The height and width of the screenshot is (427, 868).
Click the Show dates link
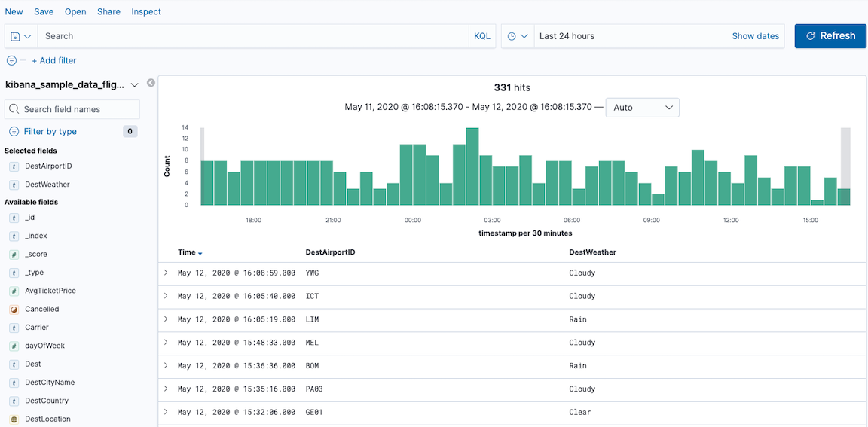(x=755, y=36)
